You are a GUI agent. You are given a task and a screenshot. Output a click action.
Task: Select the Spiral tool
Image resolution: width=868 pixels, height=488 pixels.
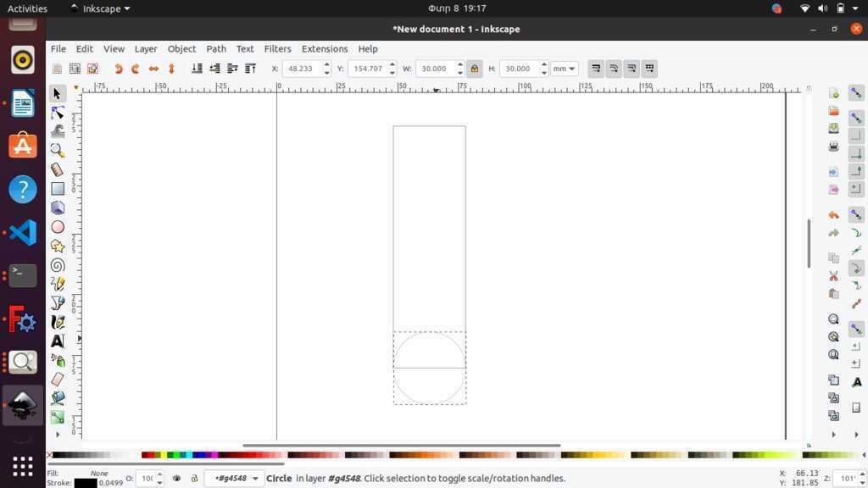coord(57,265)
